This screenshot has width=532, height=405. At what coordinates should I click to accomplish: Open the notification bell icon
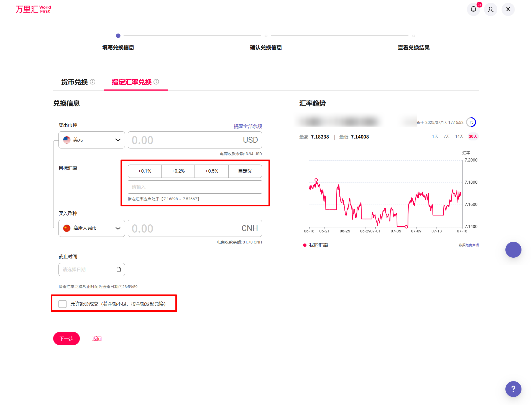(x=473, y=9)
